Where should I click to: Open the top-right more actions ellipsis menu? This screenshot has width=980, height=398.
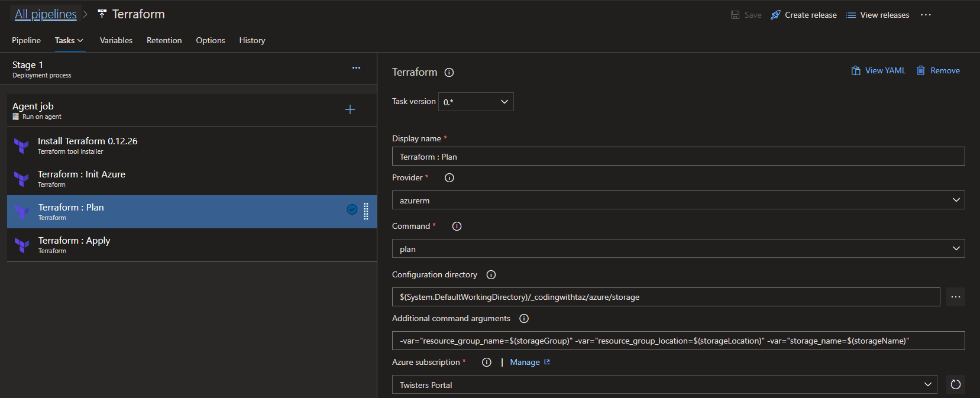coord(926,15)
